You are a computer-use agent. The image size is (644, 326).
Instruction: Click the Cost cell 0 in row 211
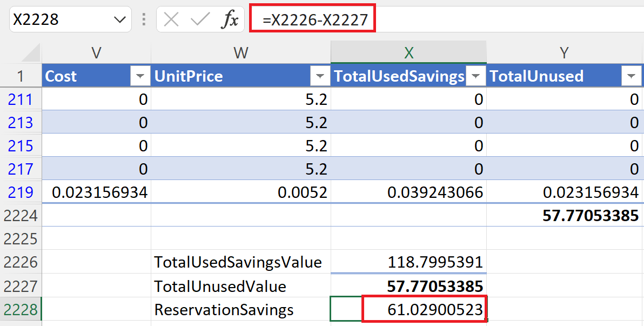[x=97, y=99]
